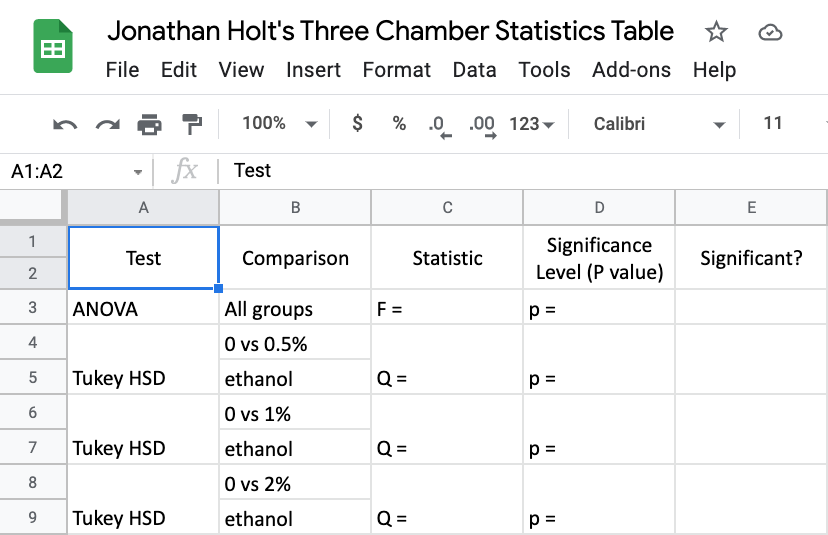
Task: Activate the Paint format roller tool
Action: (x=191, y=124)
